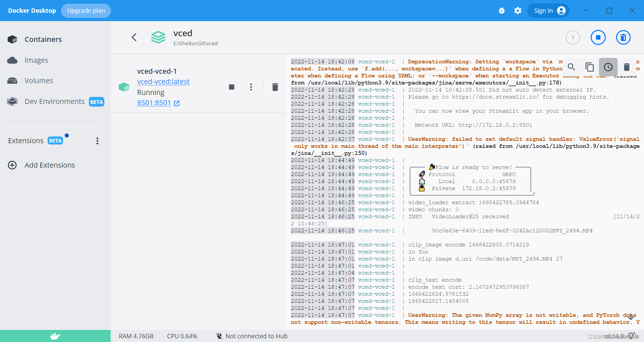Click the disabled start play button
644x342 pixels.
(x=573, y=37)
